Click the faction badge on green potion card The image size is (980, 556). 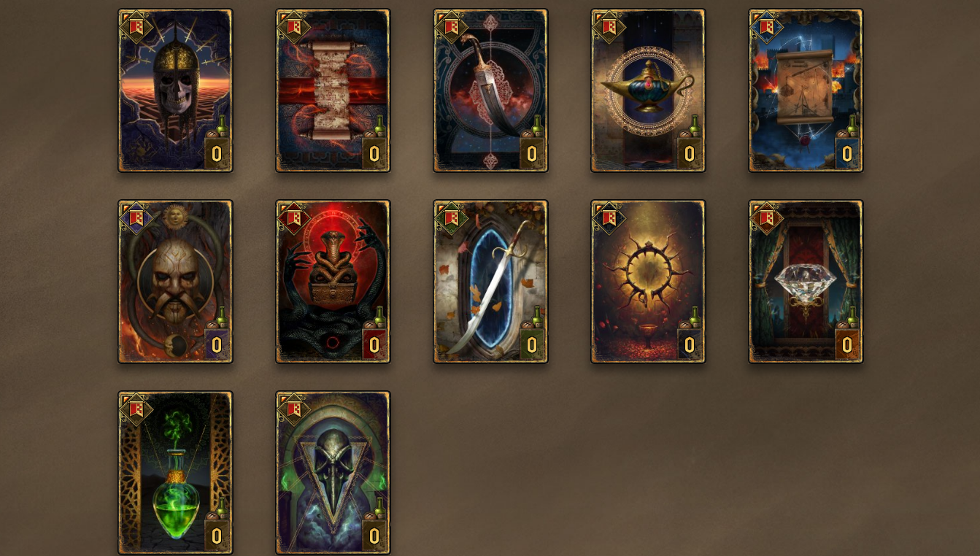136,409
